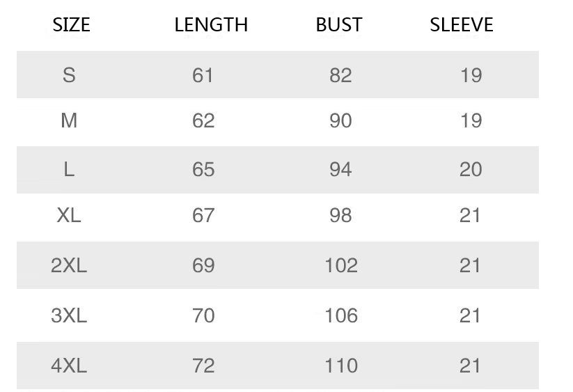Viewport: 573px width, 392px height.
Task: Click the BUST column header
Action: (339, 25)
